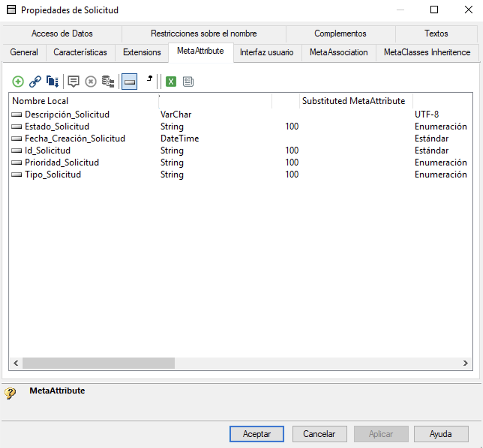Click the Substituted MetaAttribute column header
Screen dimensions: 483x448
pos(356,101)
